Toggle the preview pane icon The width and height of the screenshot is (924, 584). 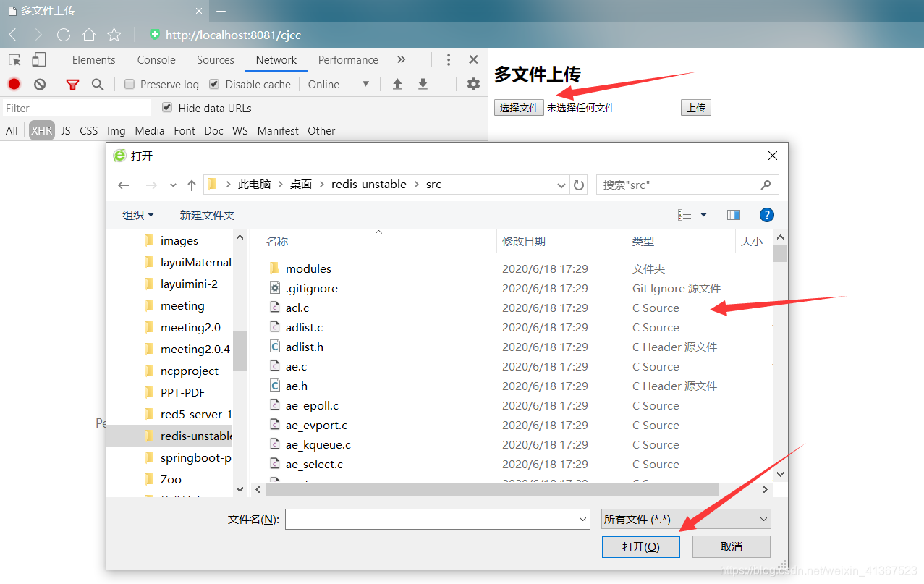point(734,215)
